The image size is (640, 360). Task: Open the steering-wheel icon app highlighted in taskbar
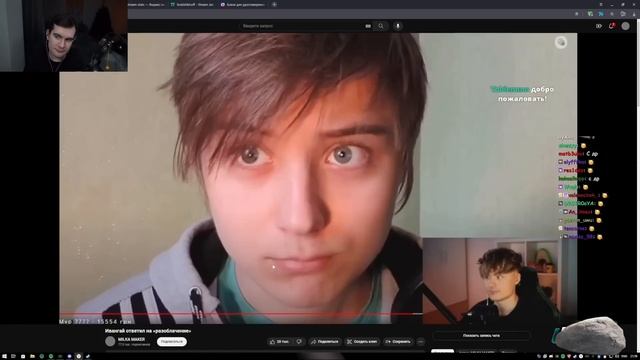coord(79,356)
